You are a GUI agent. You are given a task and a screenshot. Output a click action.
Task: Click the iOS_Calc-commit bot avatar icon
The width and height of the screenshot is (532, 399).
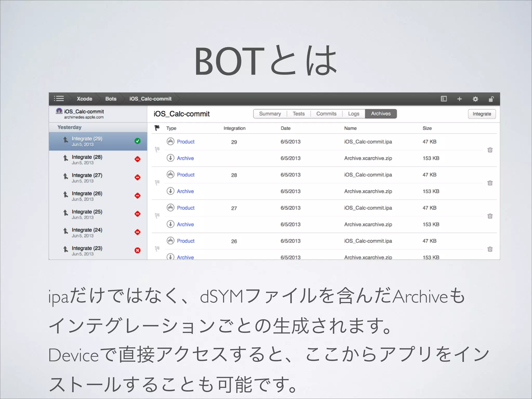pos(59,111)
